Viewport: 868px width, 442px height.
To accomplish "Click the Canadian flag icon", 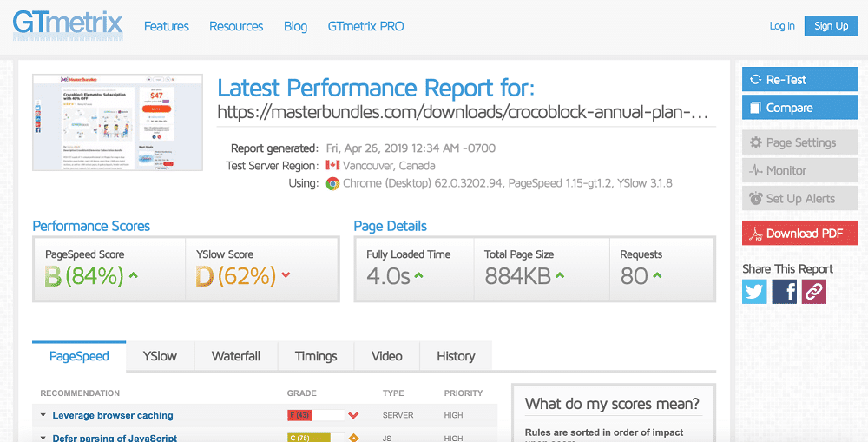I will click(x=332, y=165).
